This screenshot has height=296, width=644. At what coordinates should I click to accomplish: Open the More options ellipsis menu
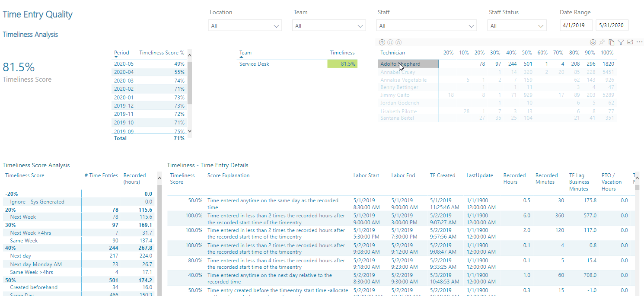pos(639,42)
